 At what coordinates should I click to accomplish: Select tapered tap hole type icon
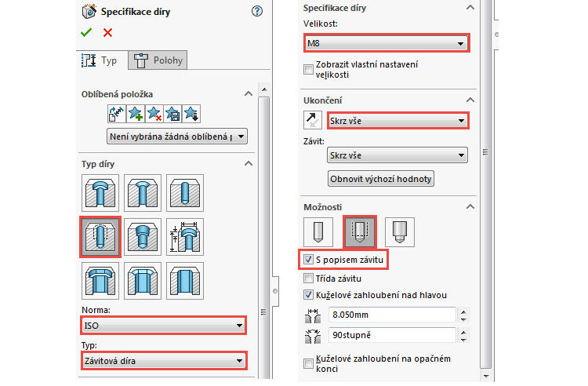click(x=143, y=237)
